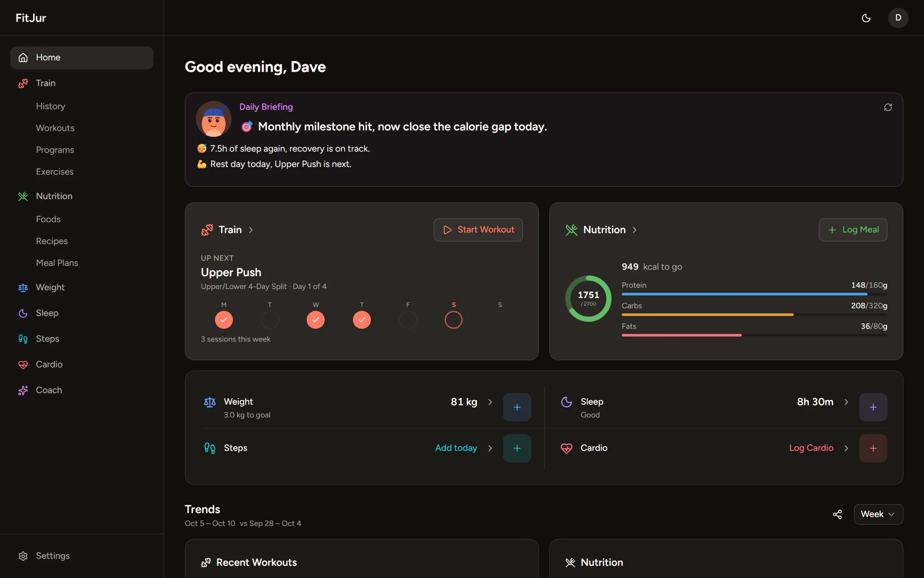Click the Train dumbbell icon in the sidebar
The width and height of the screenshot is (924, 578).
tap(23, 83)
